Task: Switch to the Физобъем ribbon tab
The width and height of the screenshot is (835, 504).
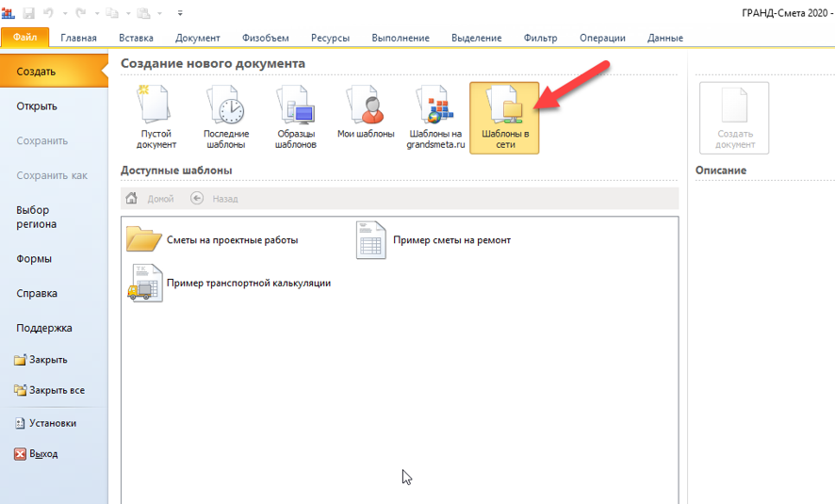Action: [265, 38]
